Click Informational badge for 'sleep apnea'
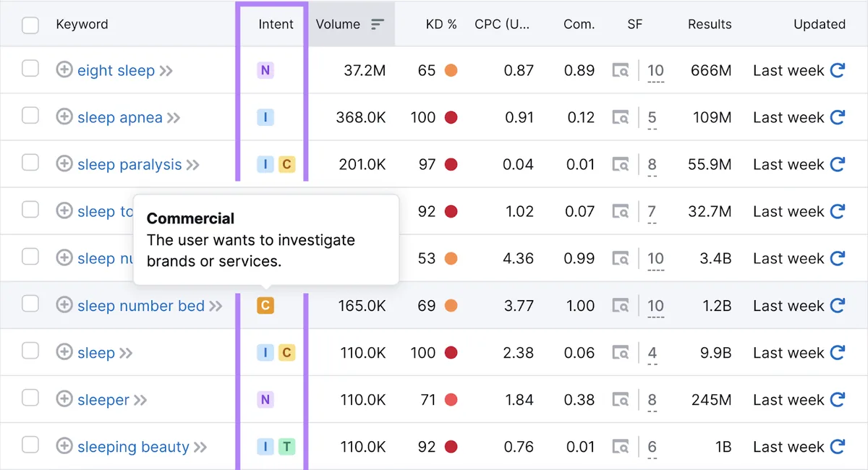This screenshot has height=470, width=868. point(265,117)
